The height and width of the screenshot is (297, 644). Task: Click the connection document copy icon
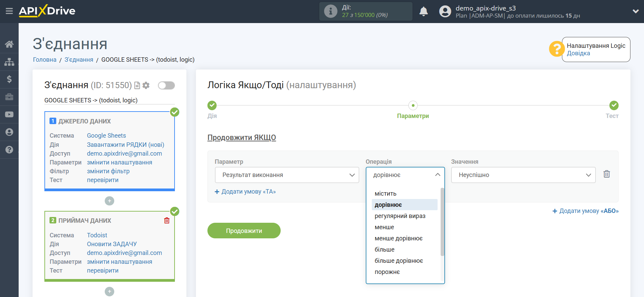(137, 85)
